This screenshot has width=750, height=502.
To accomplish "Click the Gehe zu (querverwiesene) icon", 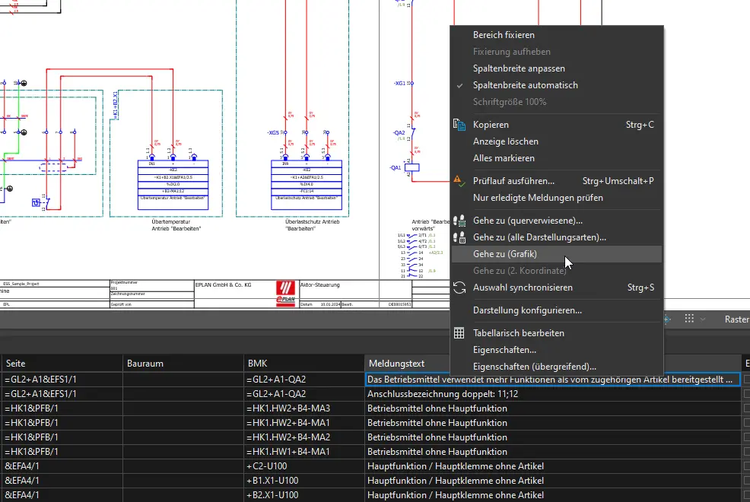I will click(x=460, y=220).
